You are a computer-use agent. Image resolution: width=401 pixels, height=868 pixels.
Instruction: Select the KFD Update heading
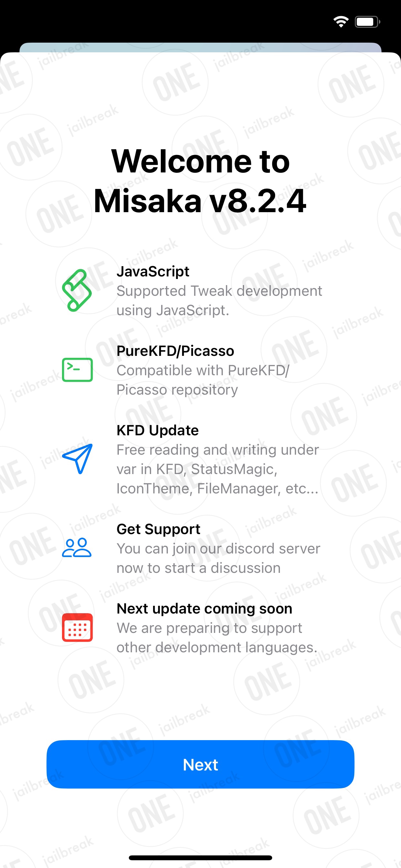(x=158, y=430)
